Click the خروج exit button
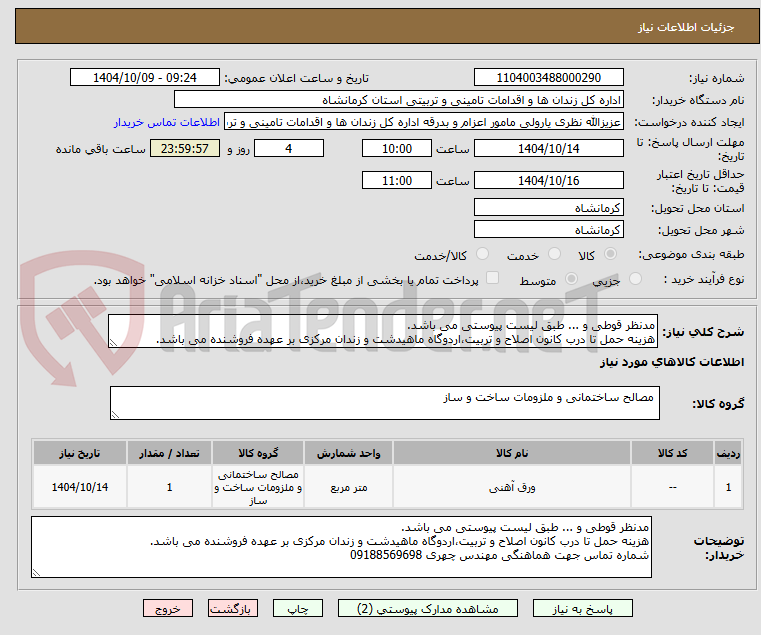 (168, 608)
